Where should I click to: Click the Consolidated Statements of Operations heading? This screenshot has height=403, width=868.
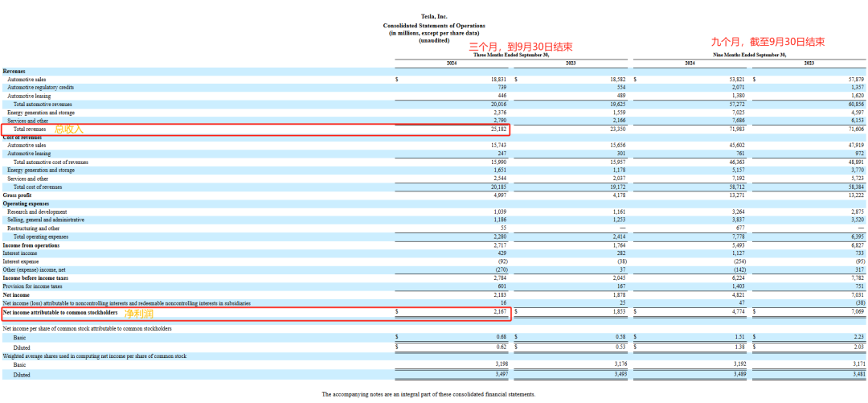coord(433,26)
